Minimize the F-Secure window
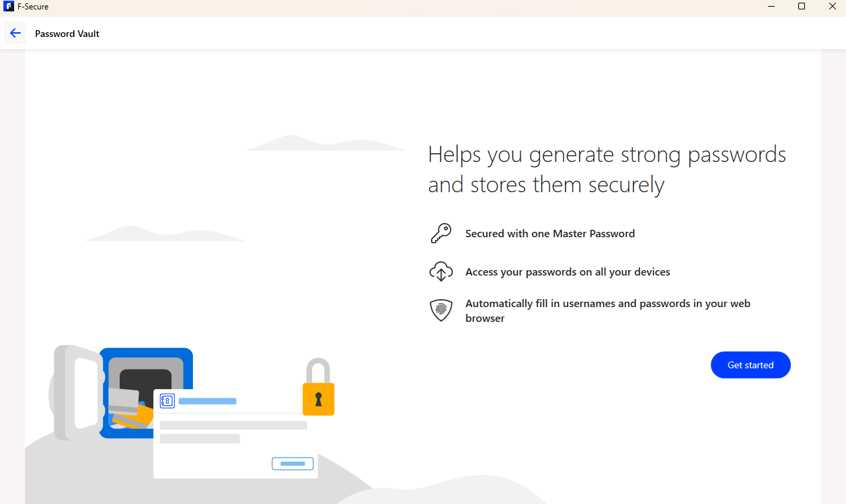The width and height of the screenshot is (846, 504). point(771,6)
